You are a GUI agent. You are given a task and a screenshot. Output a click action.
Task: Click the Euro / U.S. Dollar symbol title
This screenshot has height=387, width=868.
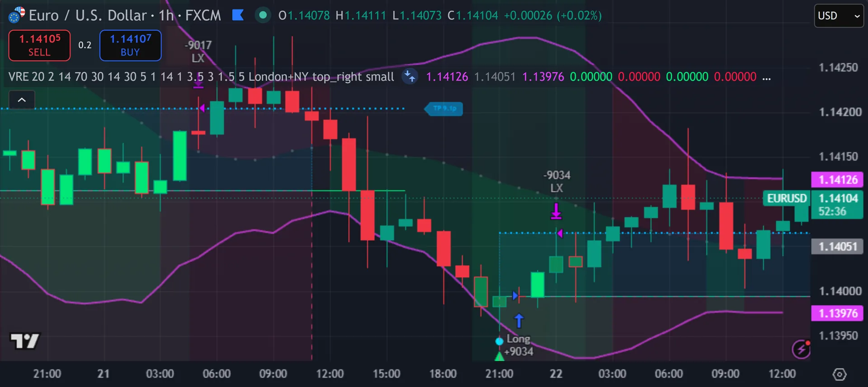pos(88,15)
